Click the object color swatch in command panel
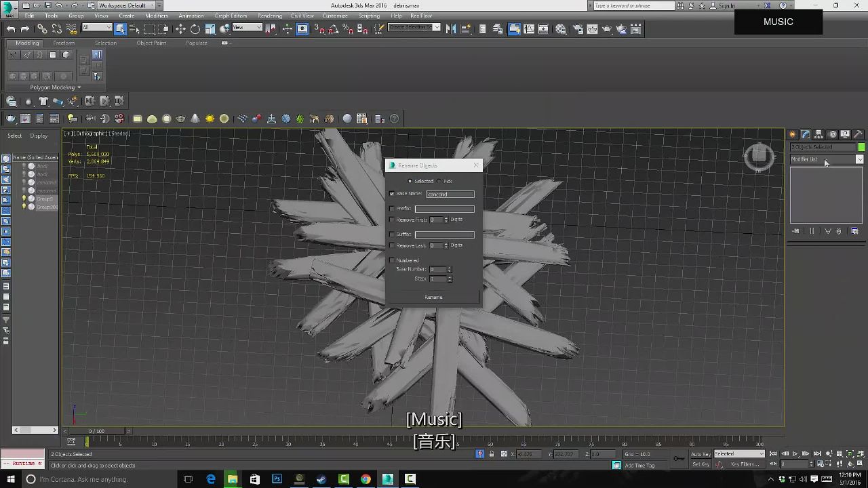This screenshot has width=868, height=488. [861, 147]
